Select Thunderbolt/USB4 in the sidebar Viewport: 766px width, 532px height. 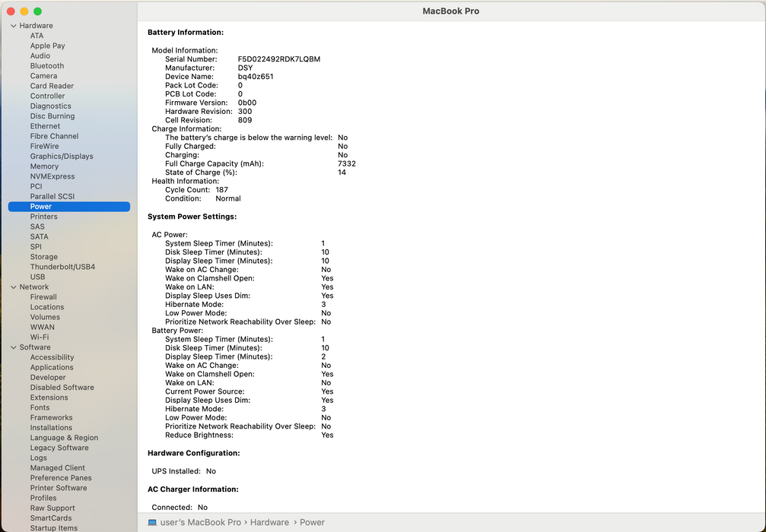coord(62,267)
